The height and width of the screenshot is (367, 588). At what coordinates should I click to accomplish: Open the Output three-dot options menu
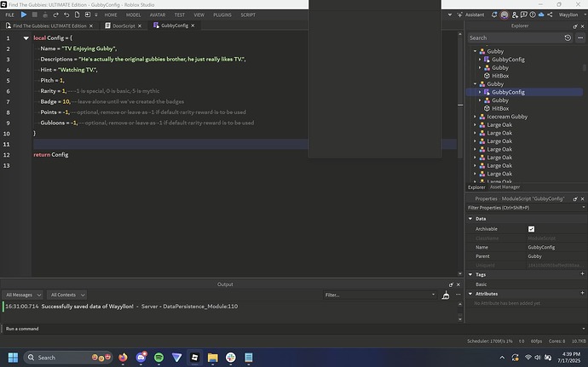point(458,295)
